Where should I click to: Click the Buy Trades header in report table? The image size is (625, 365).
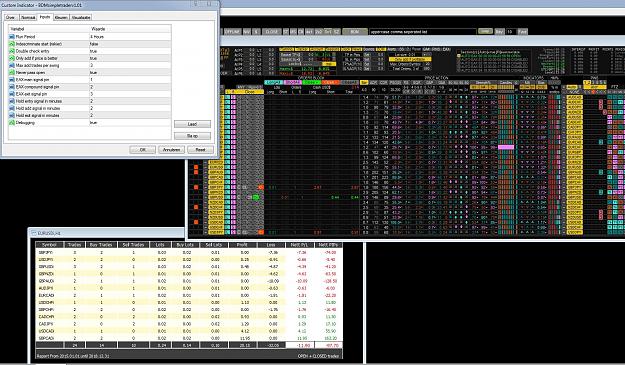[101, 245]
